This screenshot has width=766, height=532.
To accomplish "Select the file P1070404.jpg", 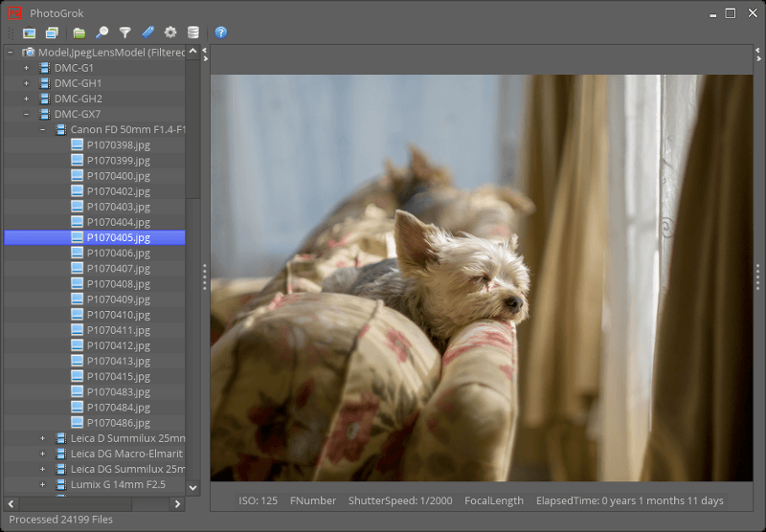I will 118,222.
